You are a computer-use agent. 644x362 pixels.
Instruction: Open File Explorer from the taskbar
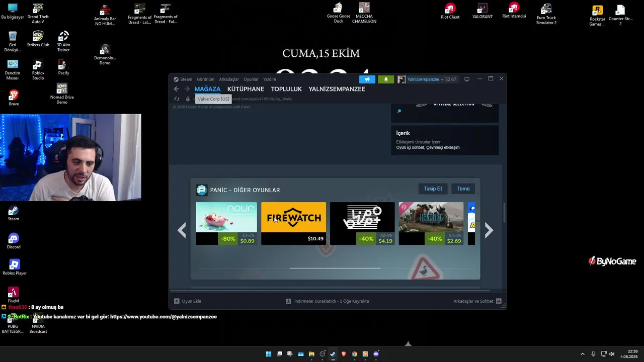pos(311,354)
